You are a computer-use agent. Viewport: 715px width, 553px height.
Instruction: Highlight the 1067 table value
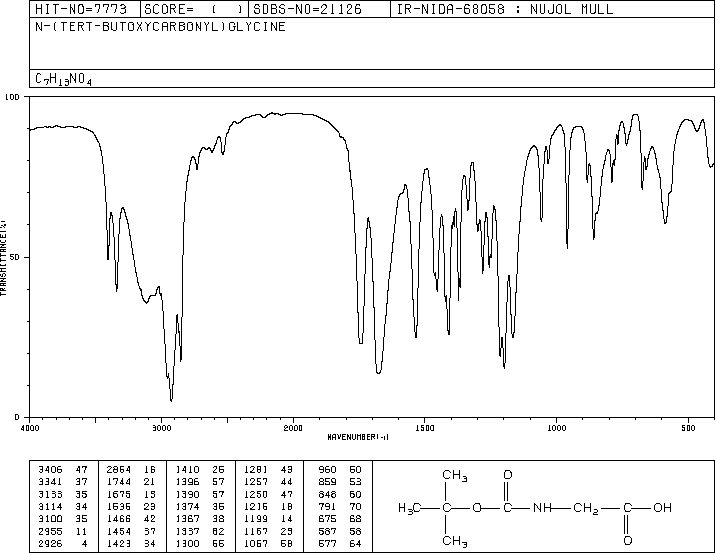[256, 543]
